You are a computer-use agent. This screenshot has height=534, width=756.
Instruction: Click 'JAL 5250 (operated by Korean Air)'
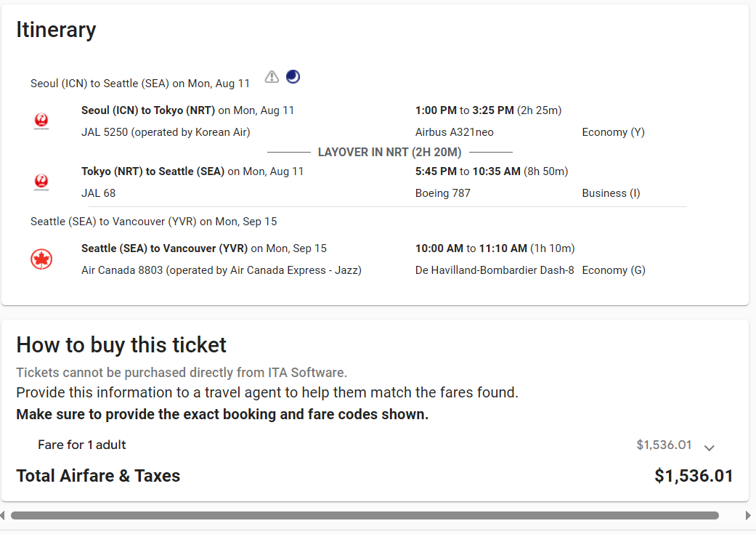(166, 132)
